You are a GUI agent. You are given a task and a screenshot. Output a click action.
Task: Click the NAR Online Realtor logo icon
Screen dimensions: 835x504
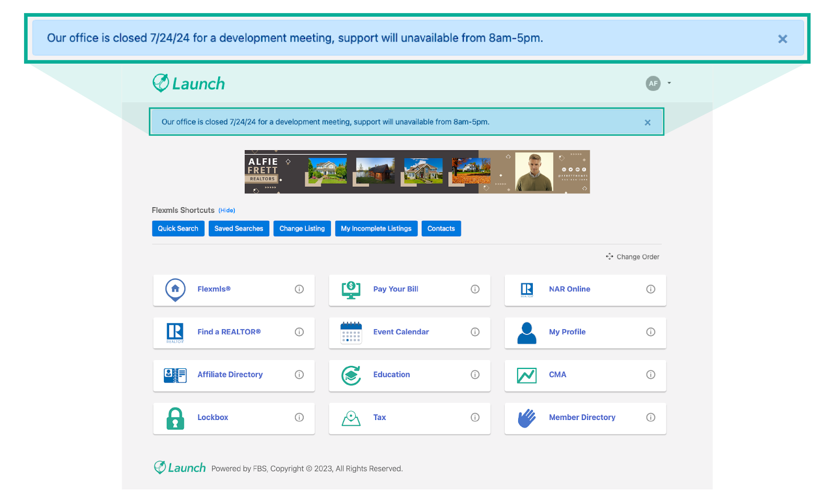pyautogui.click(x=527, y=290)
